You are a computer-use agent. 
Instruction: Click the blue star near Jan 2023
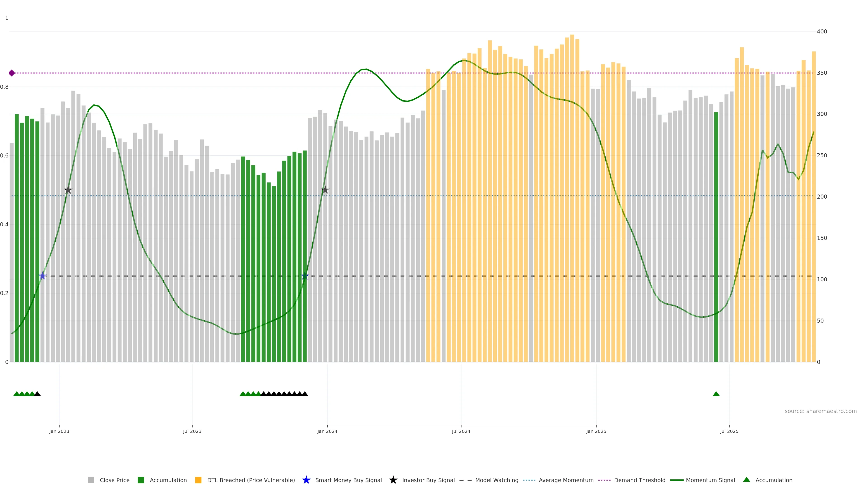click(x=42, y=276)
